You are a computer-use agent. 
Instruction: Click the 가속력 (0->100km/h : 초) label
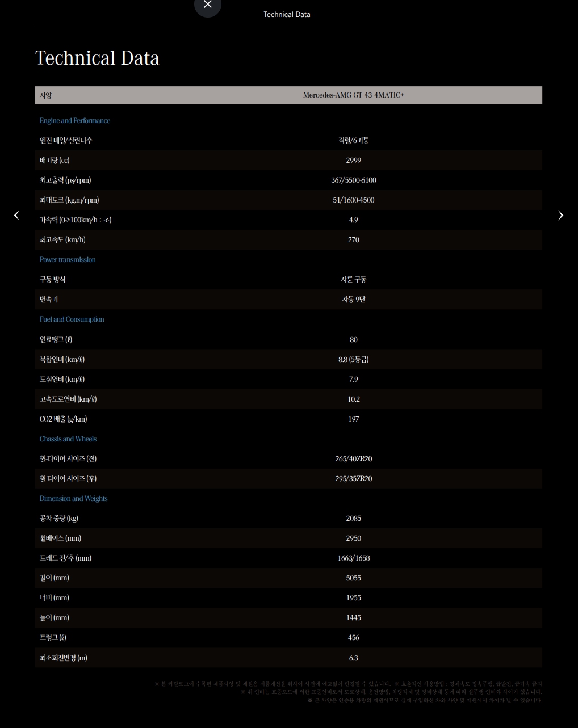[x=76, y=220]
